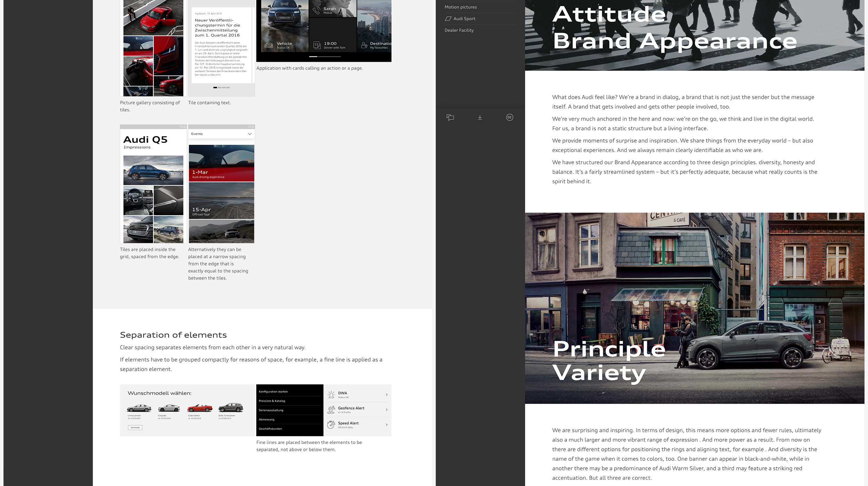This screenshot has width=868, height=486.
Task: Open the Speed Alert row chevron
Action: [386, 425]
